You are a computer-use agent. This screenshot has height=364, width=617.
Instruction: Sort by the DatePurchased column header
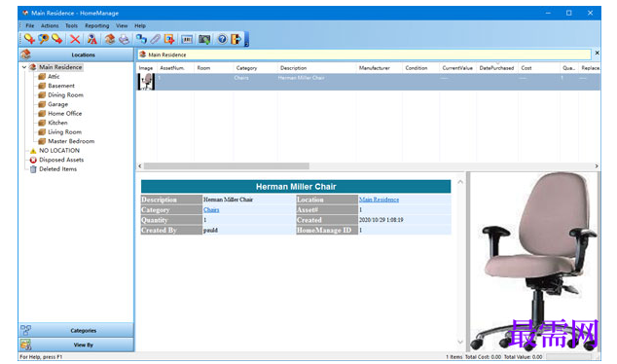click(497, 68)
